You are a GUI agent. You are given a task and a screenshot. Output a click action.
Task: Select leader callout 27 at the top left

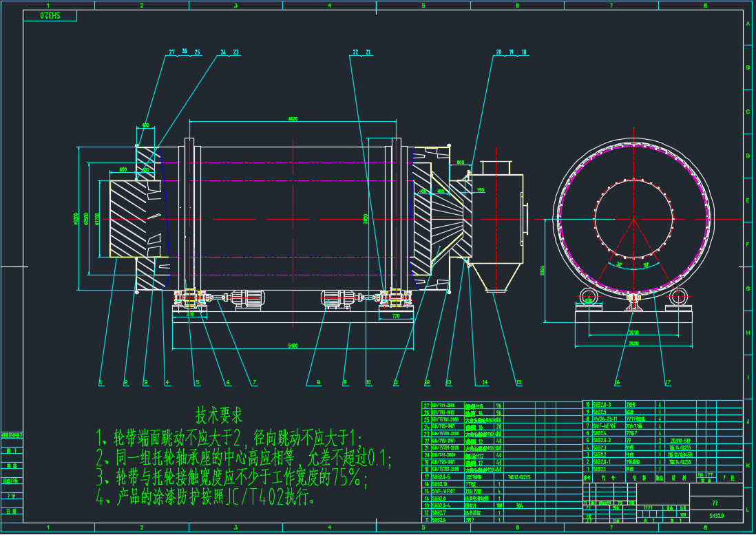(x=171, y=52)
